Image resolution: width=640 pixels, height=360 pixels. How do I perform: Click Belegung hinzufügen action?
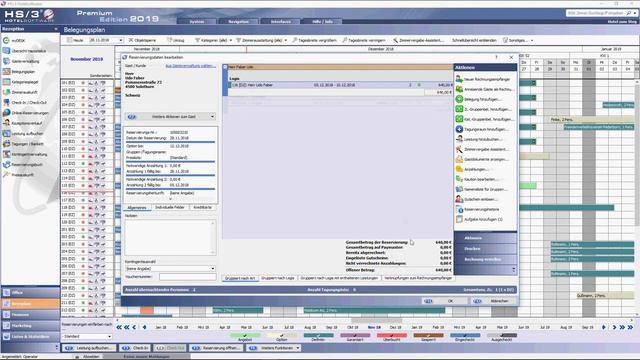click(x=482, y=99)
